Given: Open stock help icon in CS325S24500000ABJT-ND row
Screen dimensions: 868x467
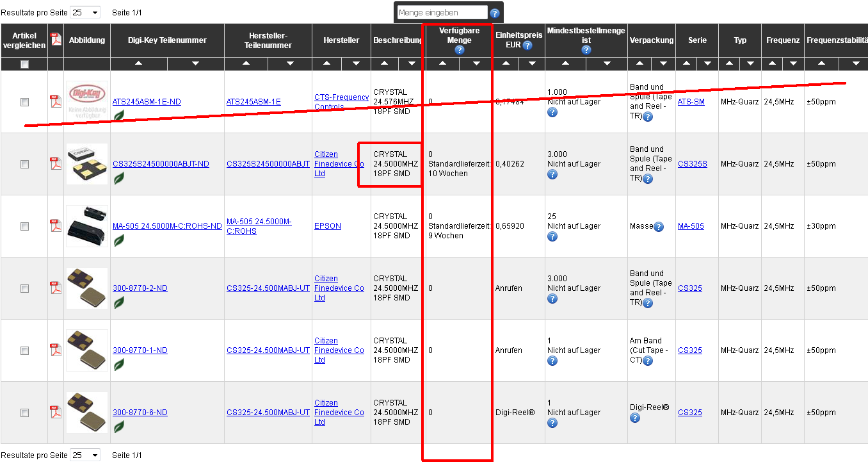Looking at the screenshot, I should pyautogui.click(x=552, y=174).
